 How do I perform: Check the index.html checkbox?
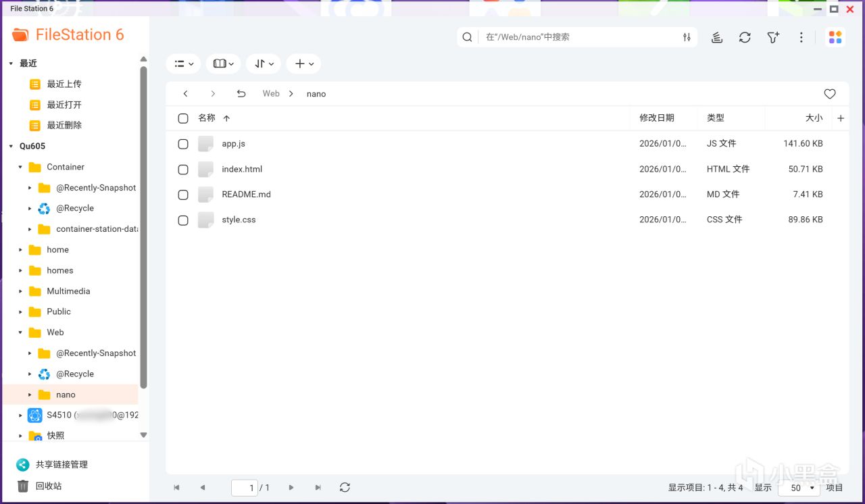click(183, 170)
